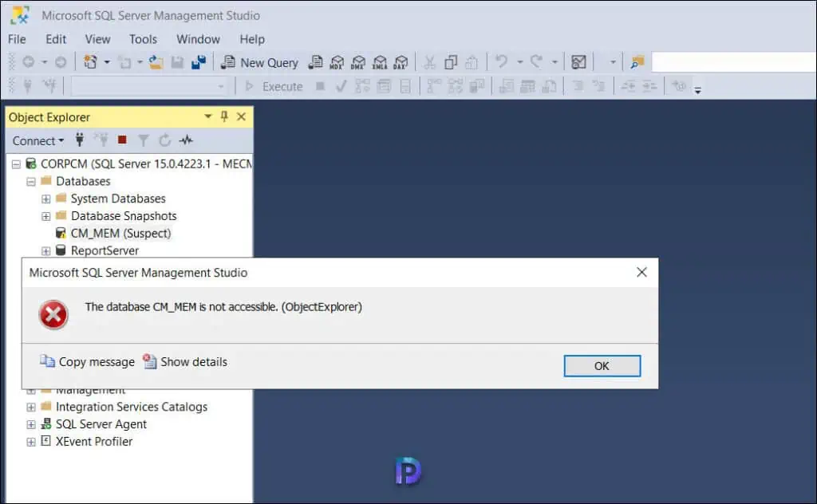Click the New Project toolbar icon
This screenshot has height=504, width=817.
pyautogui.click(x=91, y=62)
